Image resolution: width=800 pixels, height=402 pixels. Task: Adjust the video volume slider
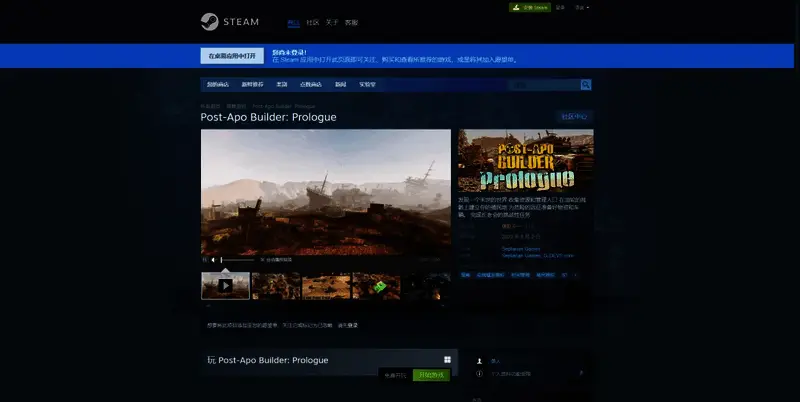coord(236,260)
